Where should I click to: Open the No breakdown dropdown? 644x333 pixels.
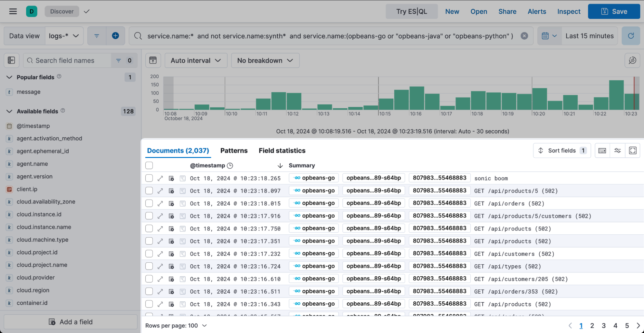(265, 60)
